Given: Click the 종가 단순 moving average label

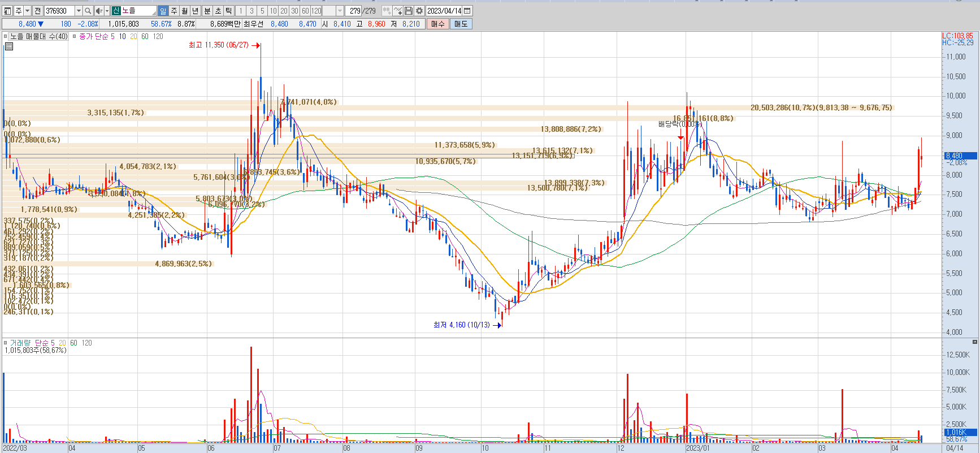Looking at the screenshot, I should point(93,36).
